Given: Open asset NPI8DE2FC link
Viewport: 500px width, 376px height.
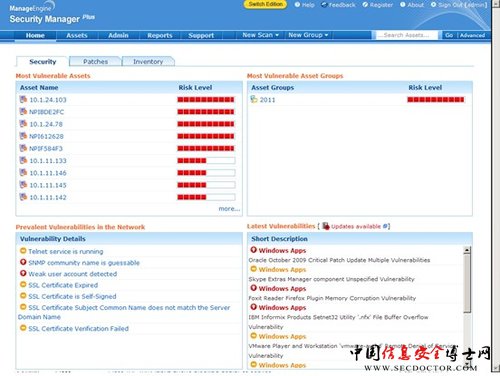Looking at the screenshot, I should 46,112.
